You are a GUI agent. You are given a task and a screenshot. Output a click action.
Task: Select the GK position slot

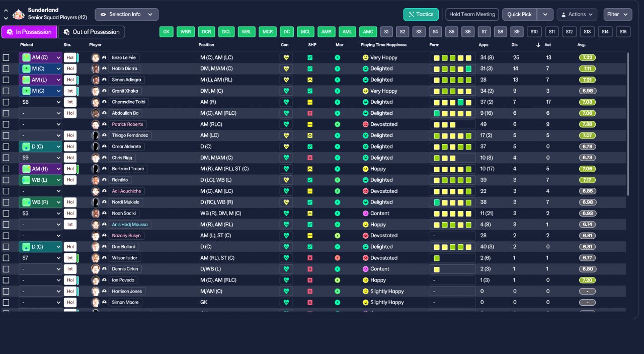point(167,32)
